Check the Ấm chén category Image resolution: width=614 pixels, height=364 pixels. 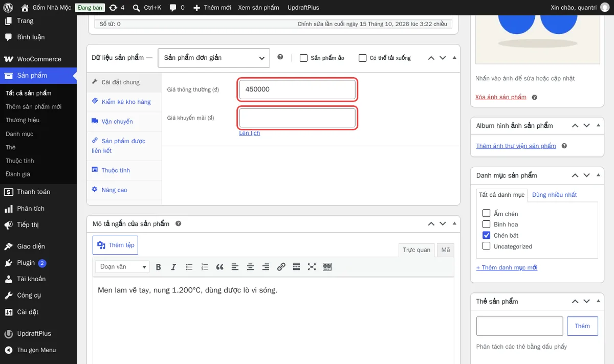(487, 214)
